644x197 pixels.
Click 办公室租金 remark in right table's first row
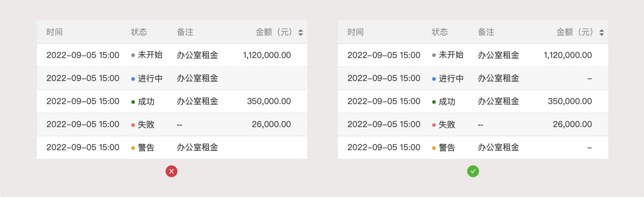(x=498, y=55)
